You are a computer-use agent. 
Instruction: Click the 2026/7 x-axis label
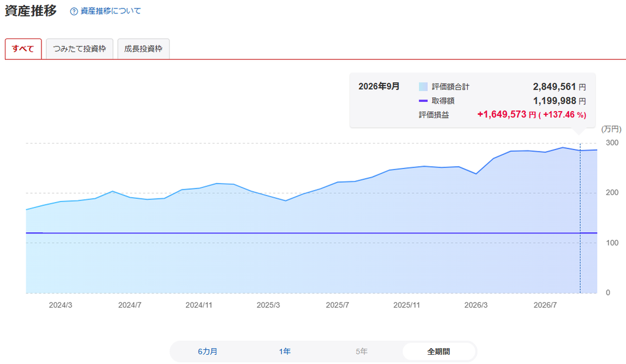545,305
